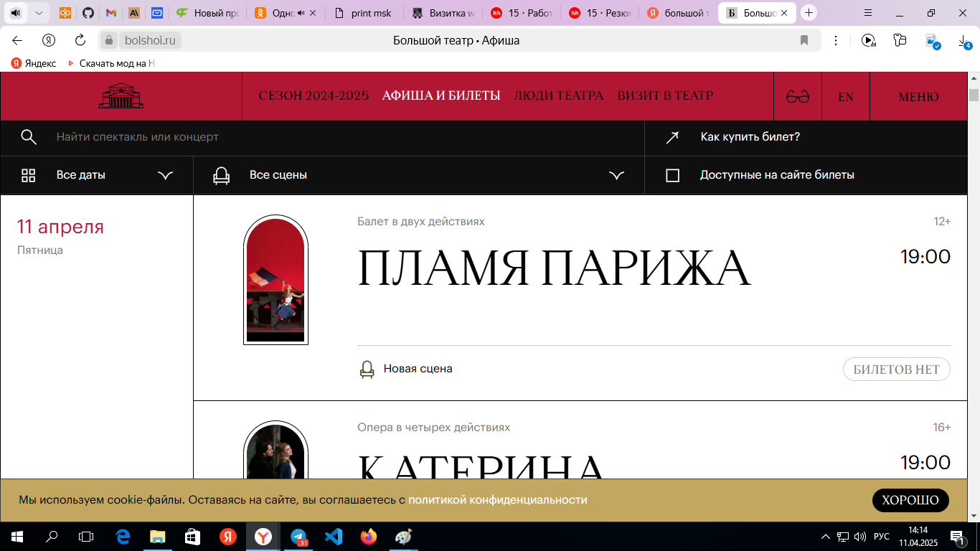This screenshot has width=980, height=551.
Task: Click the page vertical scrollbar thumb
Action: click(x=974, y=95)
